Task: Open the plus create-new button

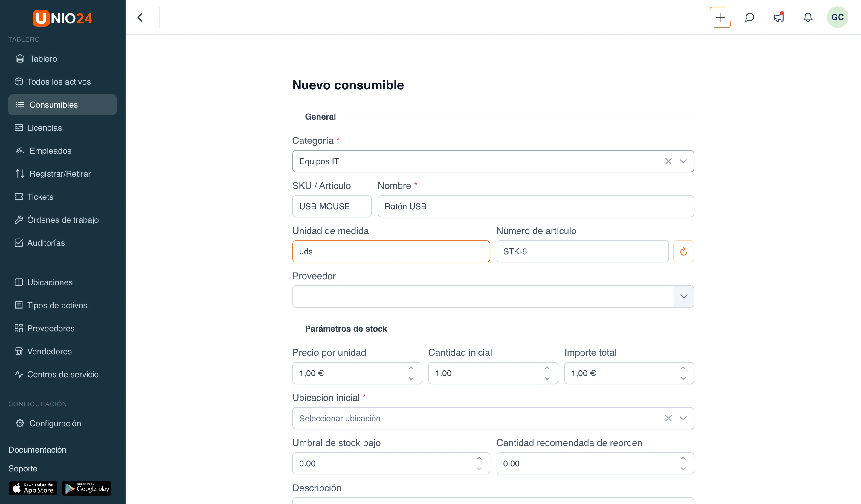Action: 720,17
